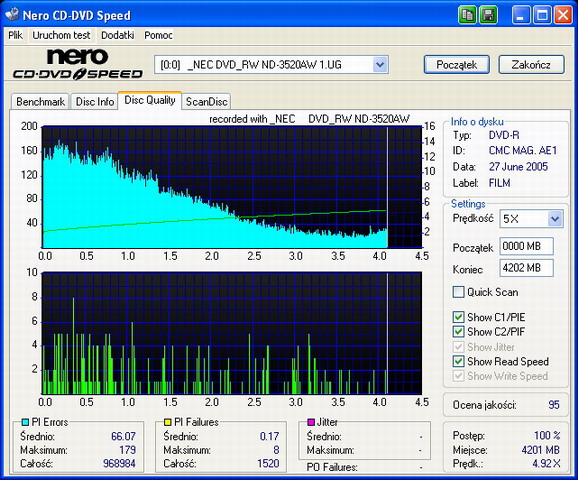Expand the Prędkość speed dropdown
578x480 pixels.
click(x=555, y=219)
